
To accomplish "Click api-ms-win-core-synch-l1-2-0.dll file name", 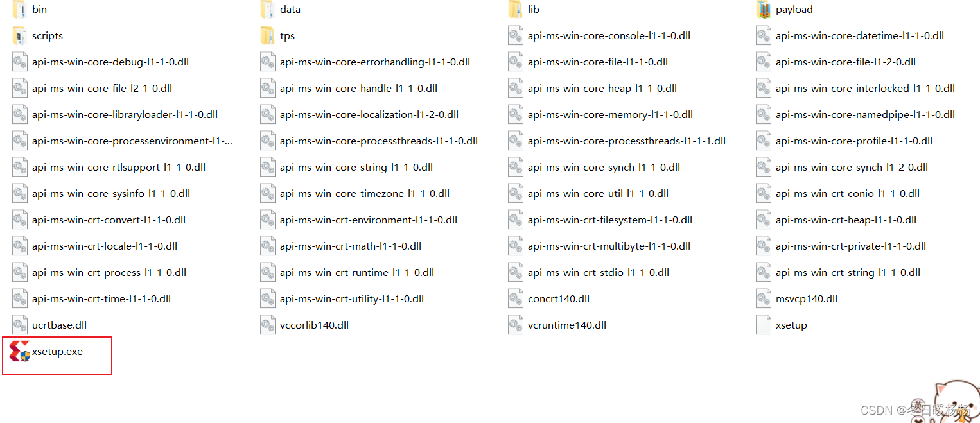I will coord(852,168).
